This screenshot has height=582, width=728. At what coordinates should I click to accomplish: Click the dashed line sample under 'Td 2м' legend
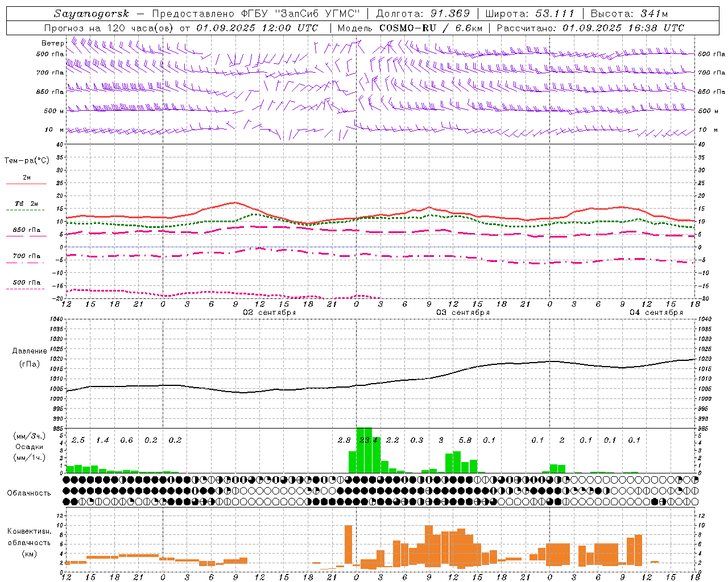pos(25,210)
